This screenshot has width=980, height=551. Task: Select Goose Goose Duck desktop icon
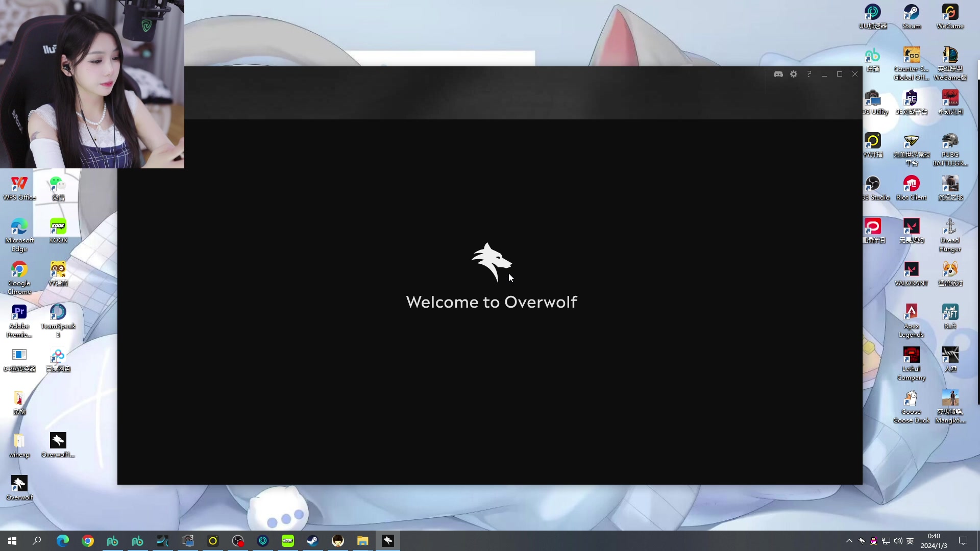click(x=912, y=406)
